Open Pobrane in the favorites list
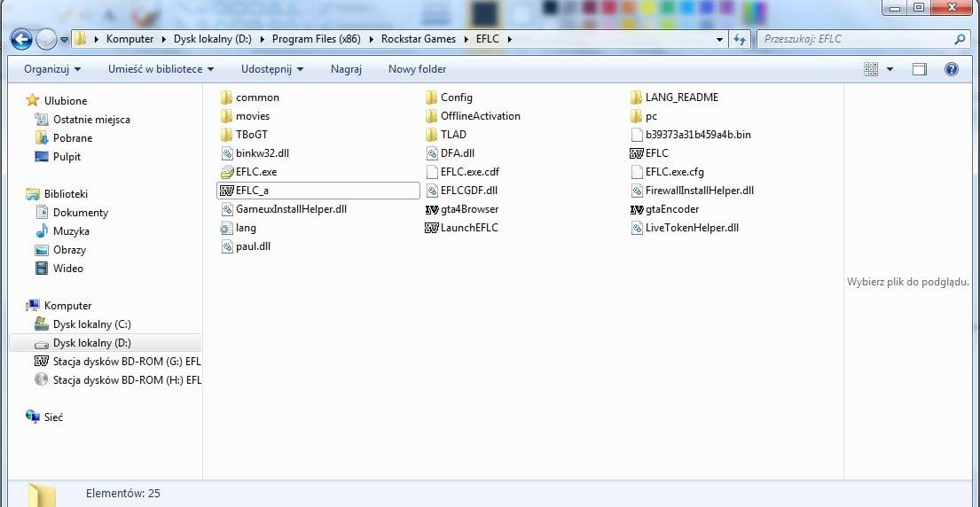The image size is (980, 507). [72, 138]
